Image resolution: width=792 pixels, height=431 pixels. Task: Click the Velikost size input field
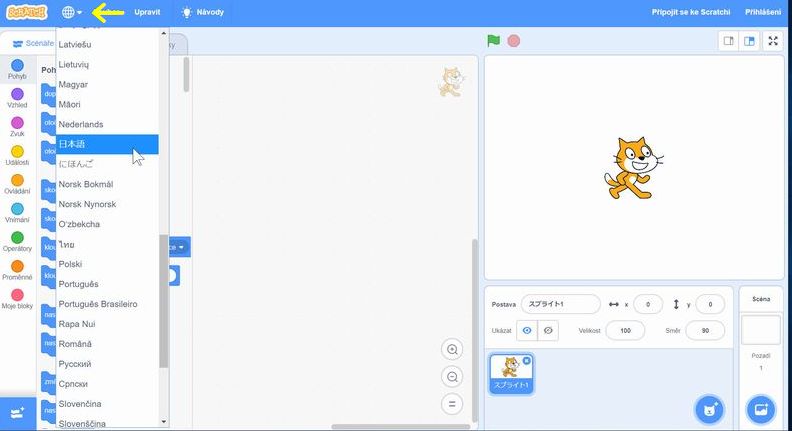[625, 330]
